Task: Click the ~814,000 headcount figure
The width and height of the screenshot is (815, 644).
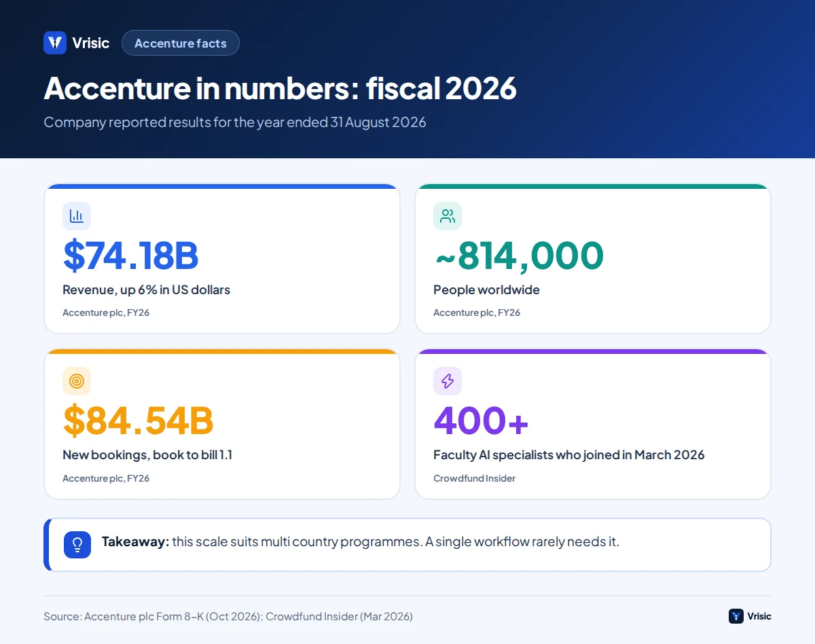Action: tap(519, 255)
